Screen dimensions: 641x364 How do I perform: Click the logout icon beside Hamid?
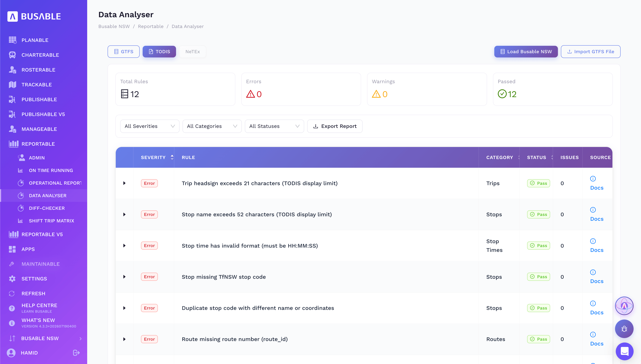click(x=76, y=353)
